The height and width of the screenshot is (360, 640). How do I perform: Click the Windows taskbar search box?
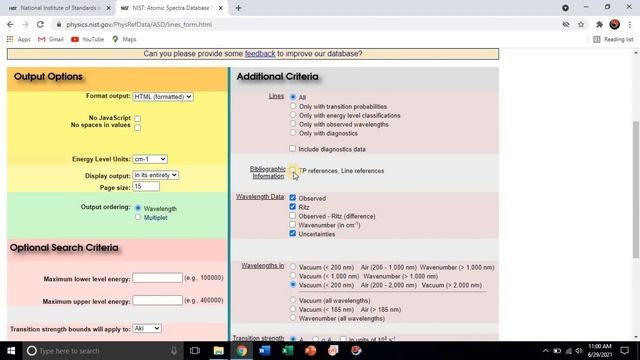tap(102, 351)
